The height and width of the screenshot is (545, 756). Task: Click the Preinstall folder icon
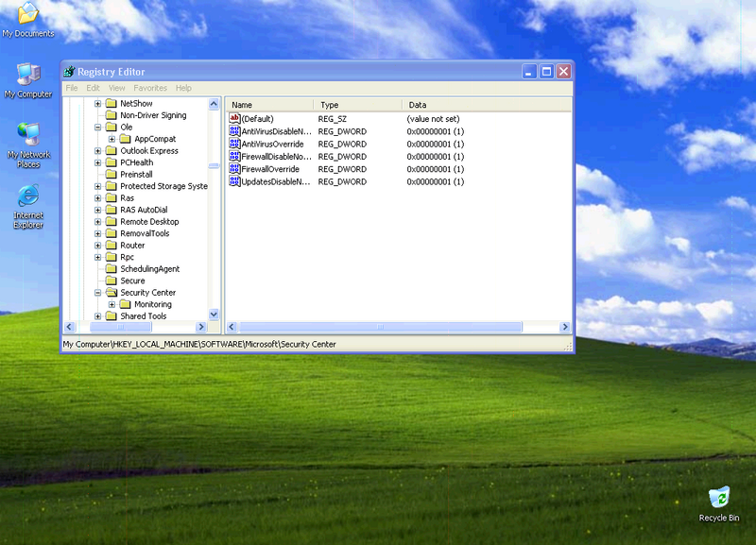tap(112, 174)
